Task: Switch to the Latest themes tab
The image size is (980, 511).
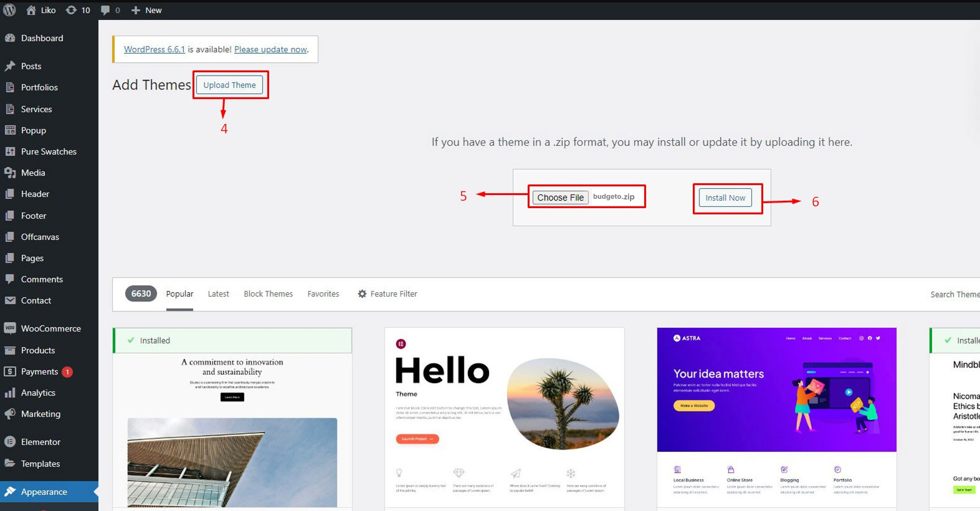Action: 218,294
